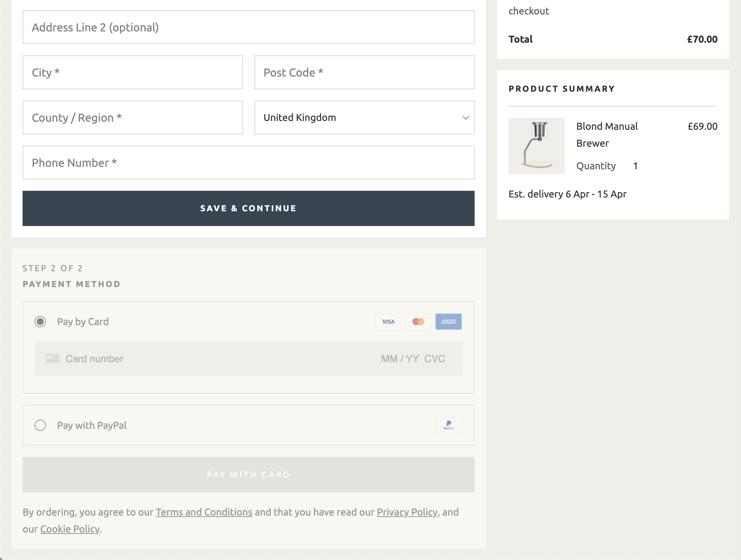741x560 pixels.
Task: Select the Pay with PayPal radio button
Action: [40, 425]
